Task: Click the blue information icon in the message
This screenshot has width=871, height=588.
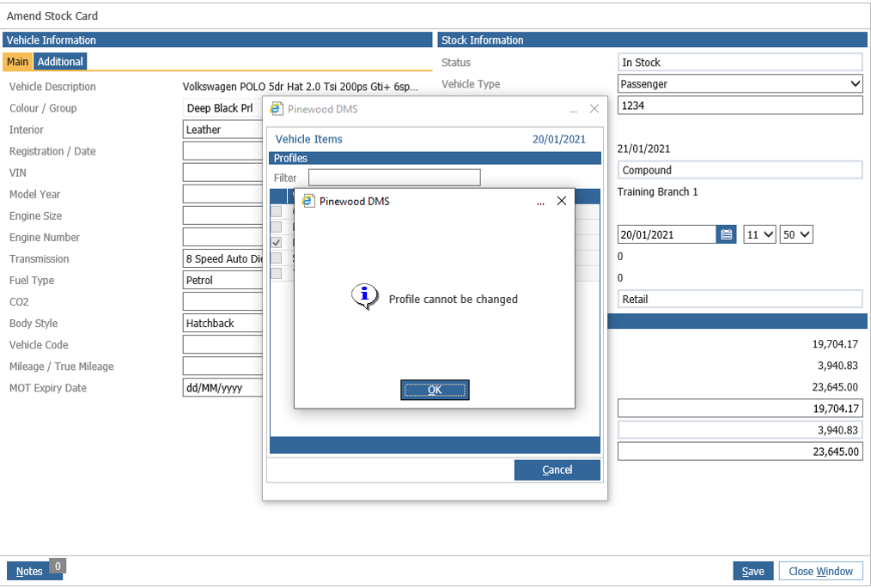Action: pos(364,296)
